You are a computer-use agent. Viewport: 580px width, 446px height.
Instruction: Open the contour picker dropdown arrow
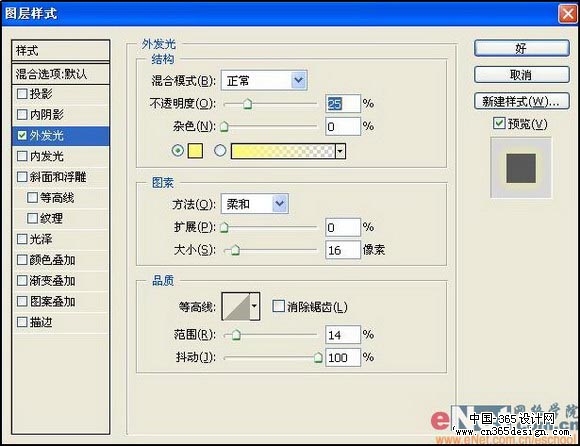coord(254,306)
